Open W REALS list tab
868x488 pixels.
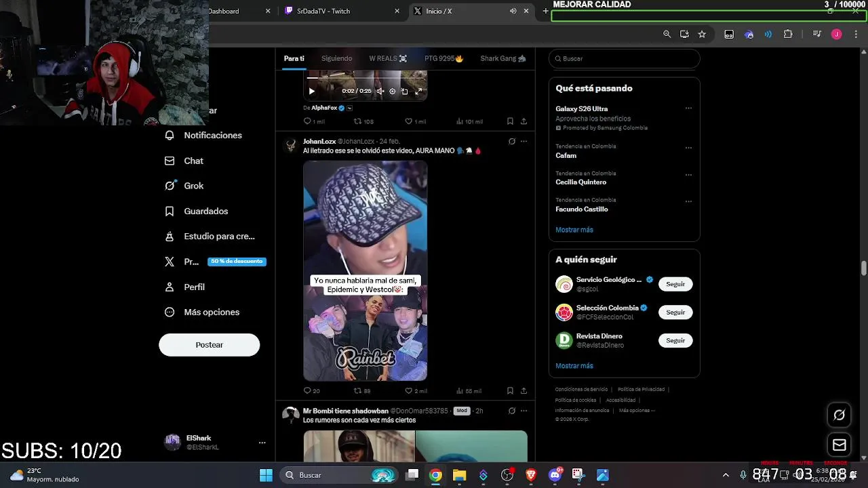pos(388,59)
